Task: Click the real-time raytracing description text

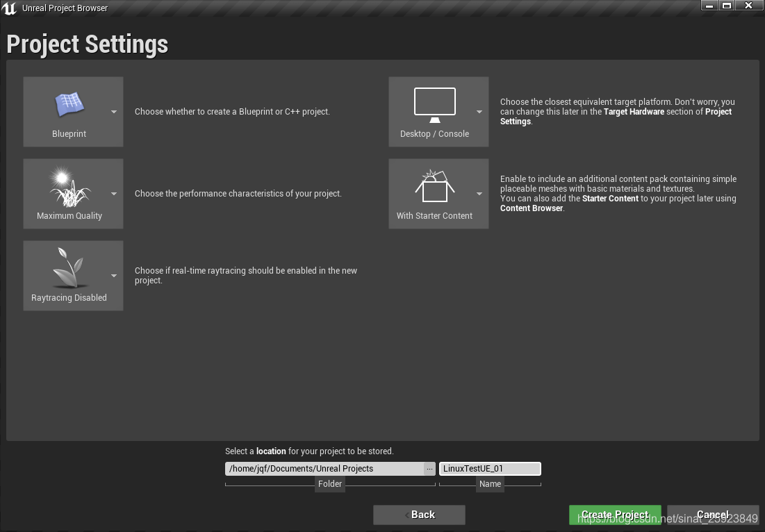Action: [x=246, y=276]
